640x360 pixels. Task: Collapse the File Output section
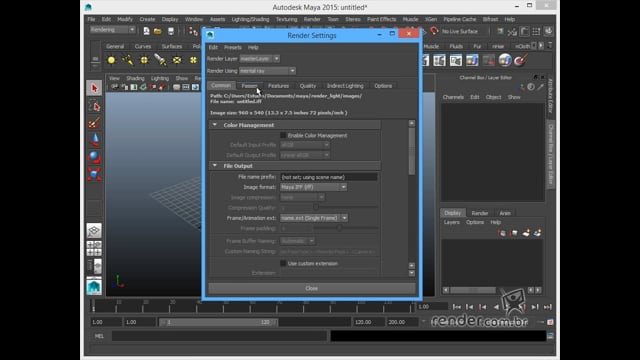215,166
